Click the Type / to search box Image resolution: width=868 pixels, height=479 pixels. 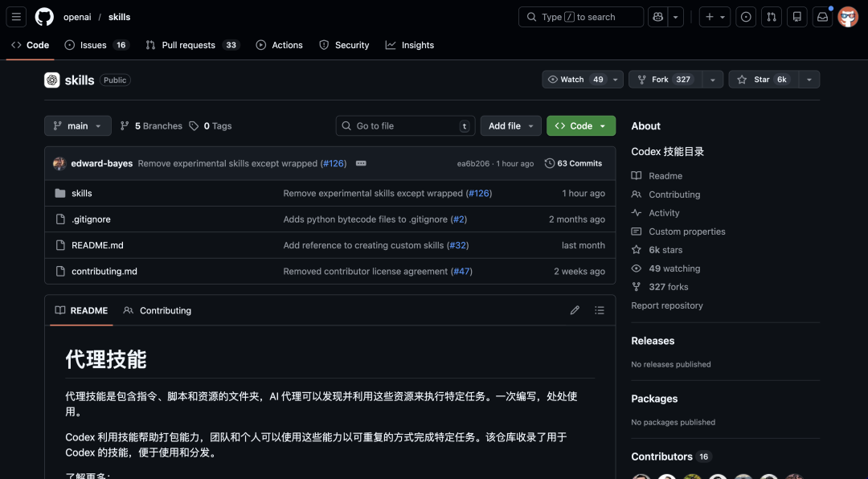click(581, 17)
